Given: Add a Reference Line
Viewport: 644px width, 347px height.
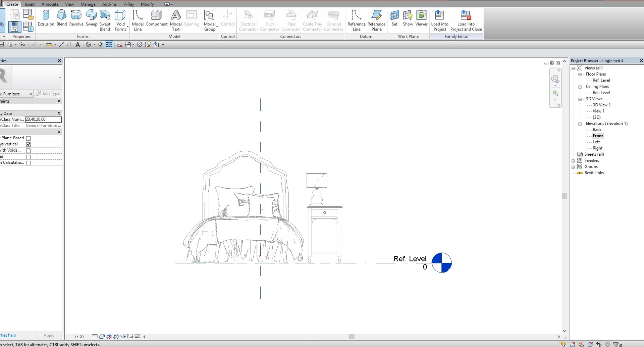Looking at the screenshot, I should (357, 20).
